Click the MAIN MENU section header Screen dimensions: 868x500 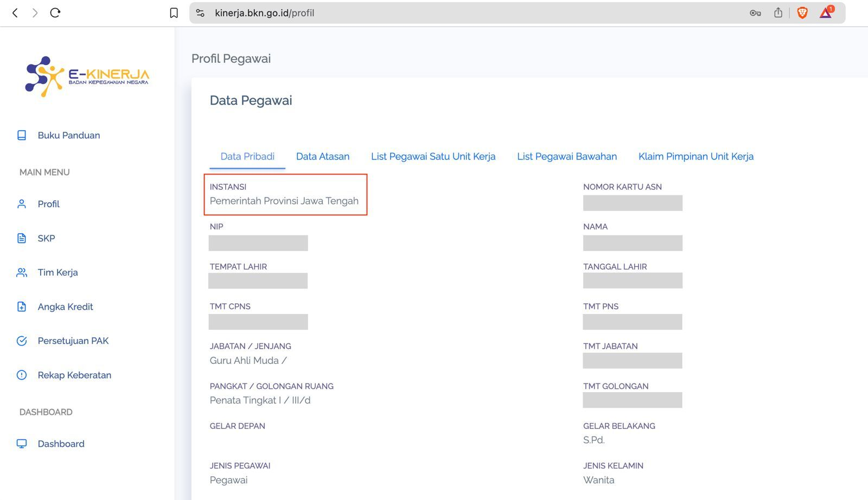coord(44,172)
